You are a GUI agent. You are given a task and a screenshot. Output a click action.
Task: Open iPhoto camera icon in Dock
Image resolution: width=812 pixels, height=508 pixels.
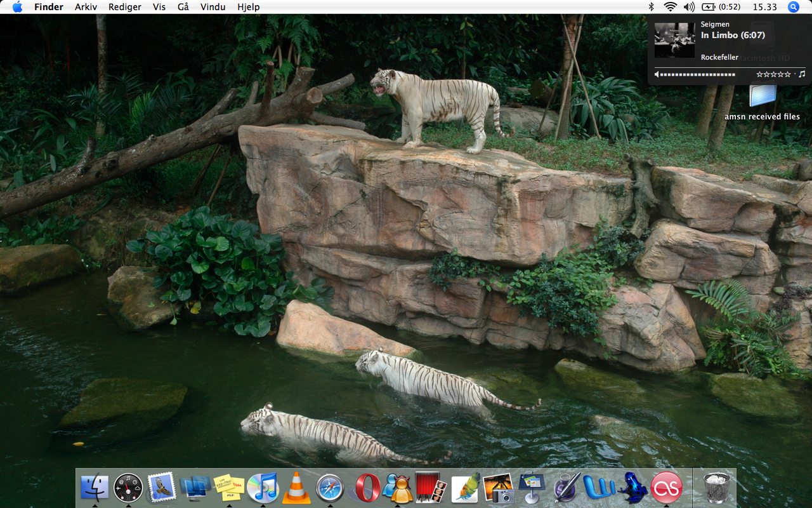pyautogui.click(x=499, y=488)
